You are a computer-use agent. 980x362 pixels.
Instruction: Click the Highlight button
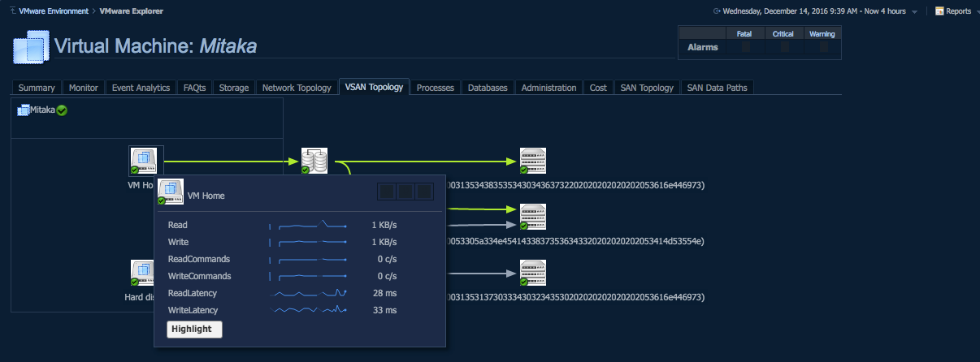[194, 329]
